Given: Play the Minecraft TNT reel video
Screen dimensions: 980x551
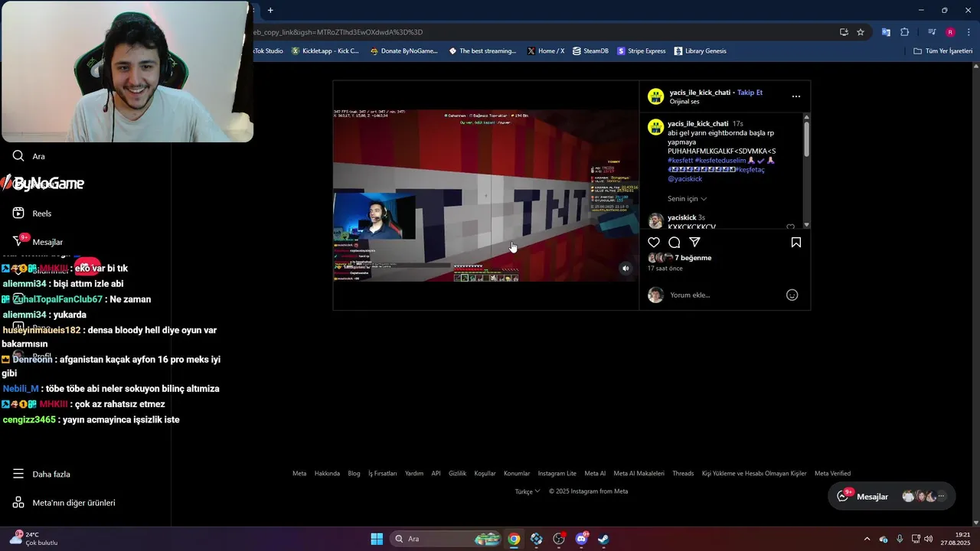Looking at the screenshot, I should [x=485, y=195].
